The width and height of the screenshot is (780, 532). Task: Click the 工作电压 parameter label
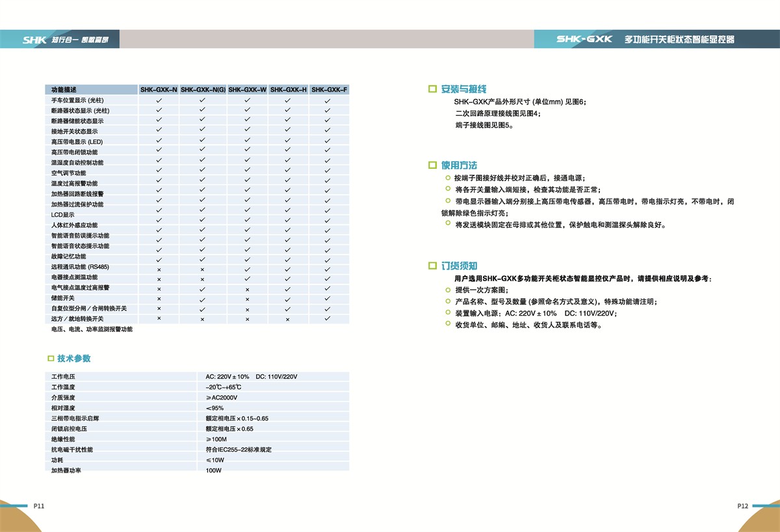[x=63, y=377]
